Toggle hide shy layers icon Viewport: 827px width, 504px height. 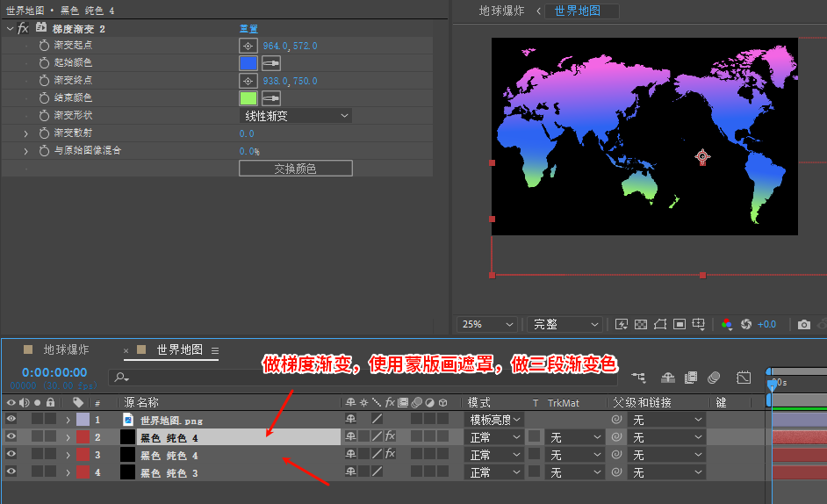point(668,378)
